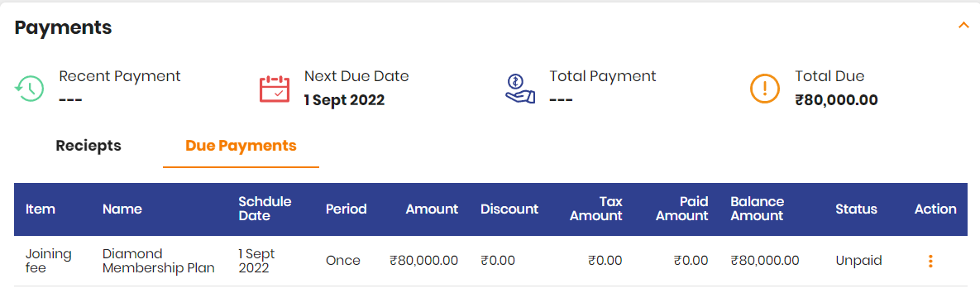Select the Due Payments tab

pos(241,146)
